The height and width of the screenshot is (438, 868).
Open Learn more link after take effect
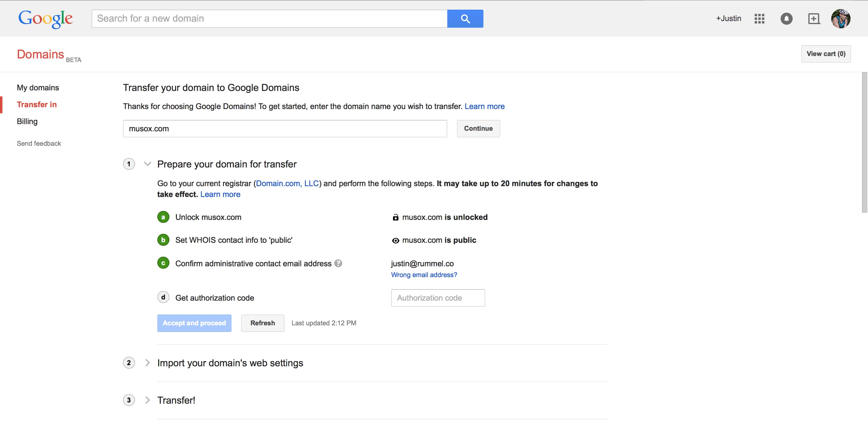[220, 194]
